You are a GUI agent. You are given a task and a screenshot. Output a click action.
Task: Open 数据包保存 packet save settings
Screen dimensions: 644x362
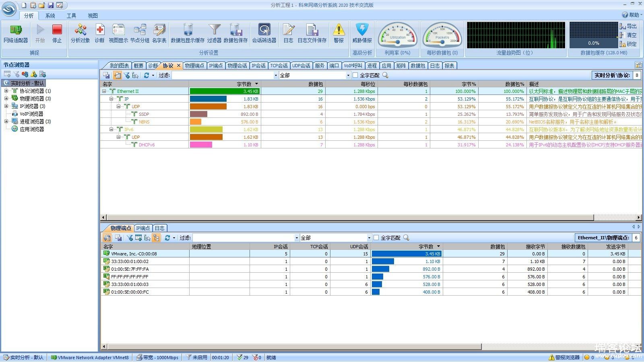pyautogui.click(x=235, y=34)
